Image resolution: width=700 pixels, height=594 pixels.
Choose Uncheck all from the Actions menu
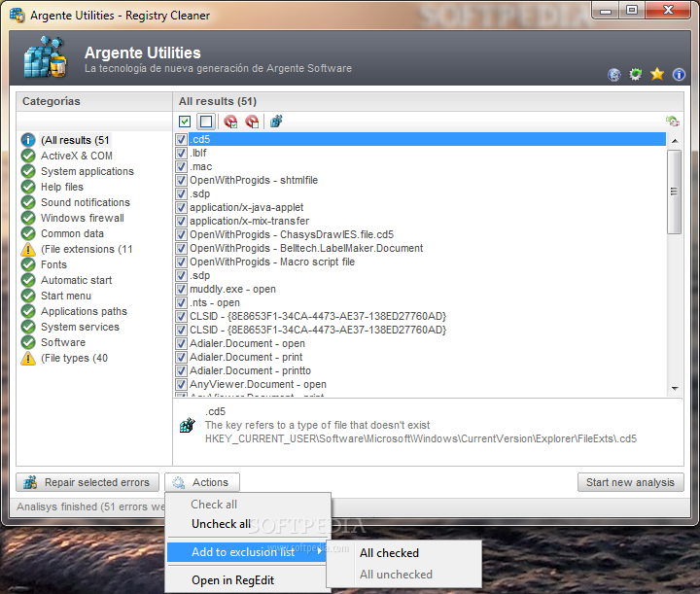(221, 524)
